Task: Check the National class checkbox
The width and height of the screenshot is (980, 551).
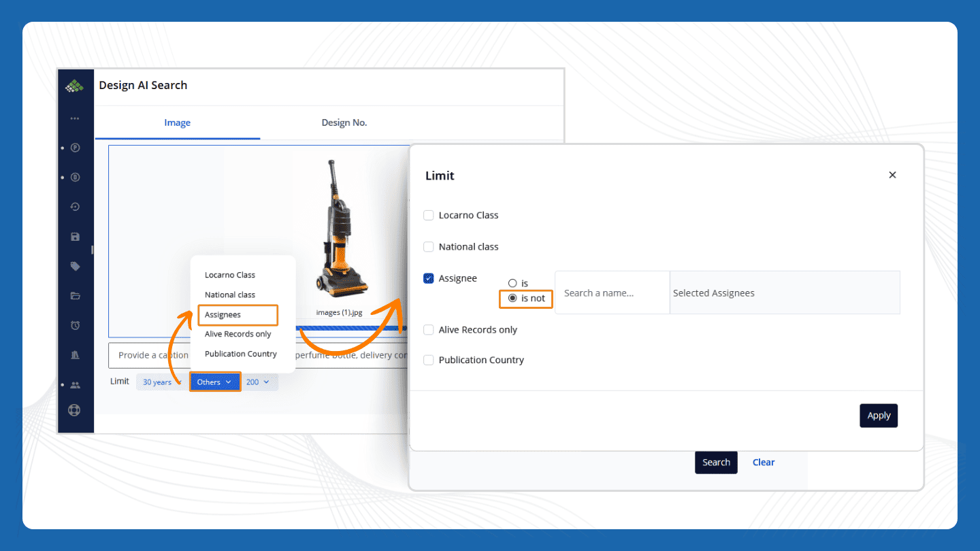Action: (429, 246)
